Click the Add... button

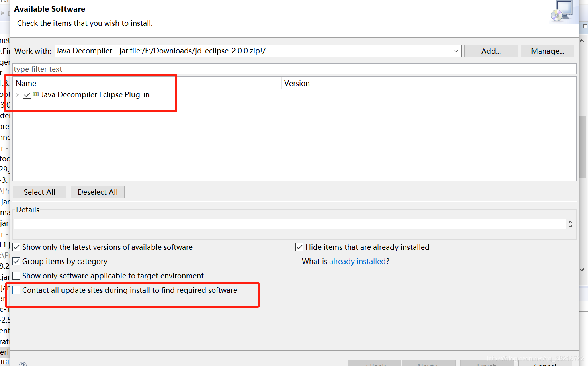tap(491, 51)
